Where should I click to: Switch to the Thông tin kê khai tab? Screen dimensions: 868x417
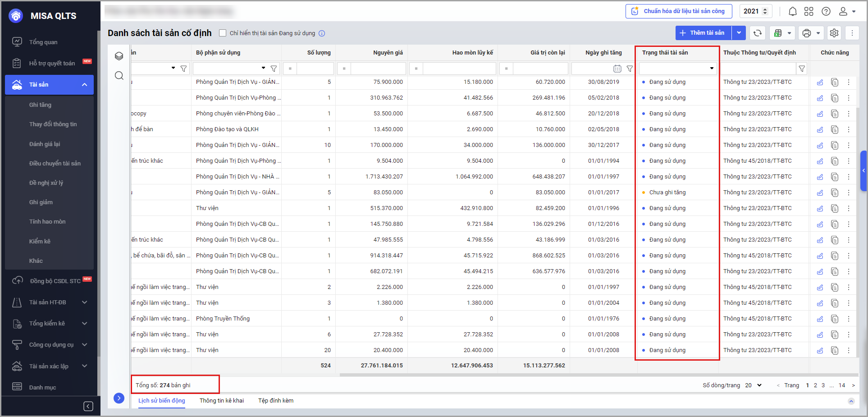coord(222,400)
